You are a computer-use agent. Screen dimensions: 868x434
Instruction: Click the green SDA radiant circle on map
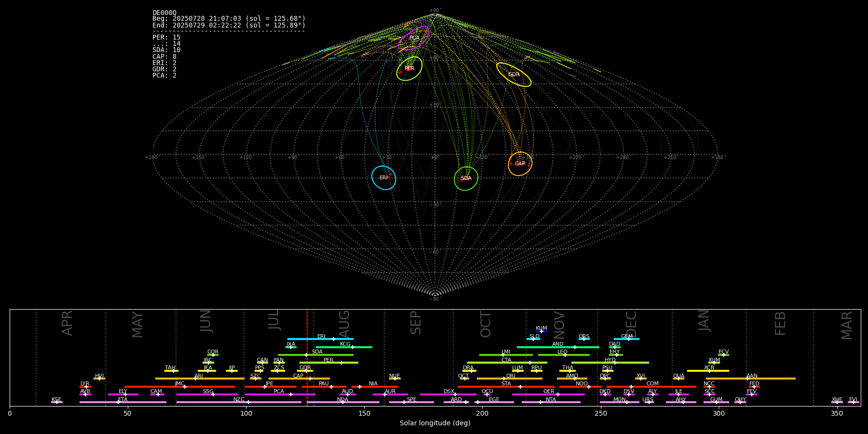click(466, 178)
